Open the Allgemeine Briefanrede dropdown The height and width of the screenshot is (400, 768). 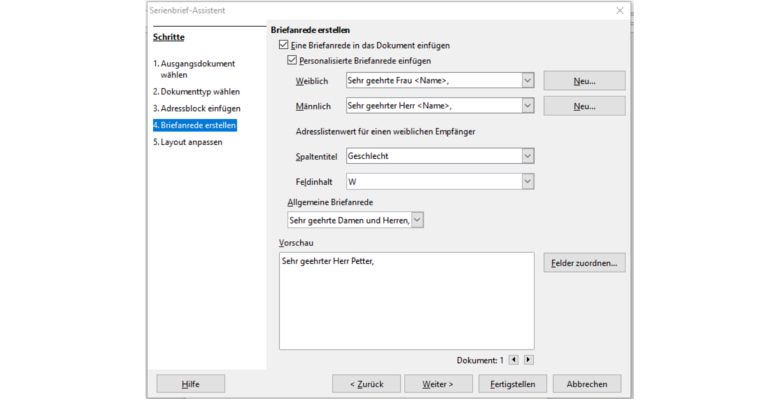417,220
